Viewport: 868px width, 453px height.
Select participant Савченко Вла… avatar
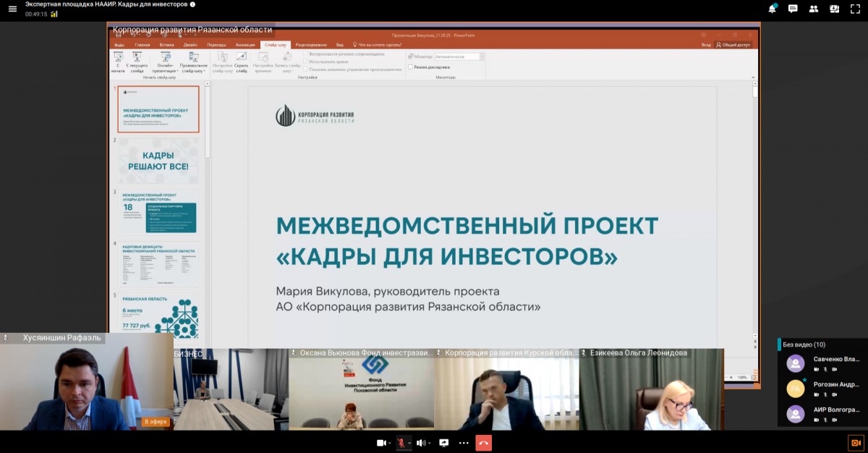tap(796, 363)
